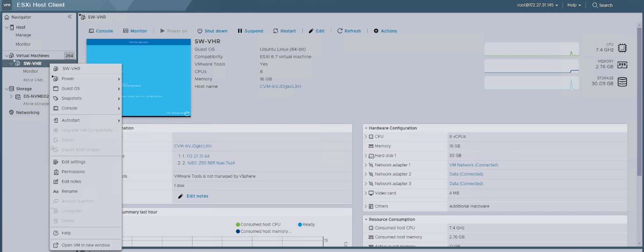The width and height of the screenshot is (644, 252).
Task: Click the VMware vm logo icon
Action: coord(7,5)
